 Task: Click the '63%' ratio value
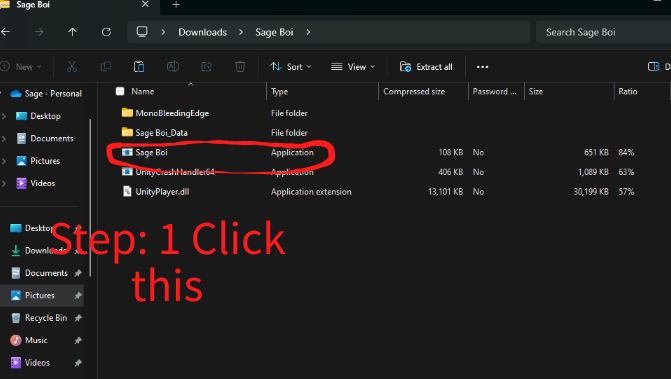(x=626, y=172)
